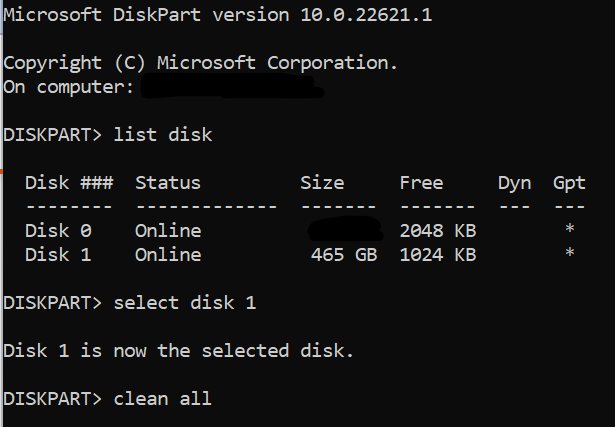This screenshot has height=427, width=615.
Task: Click the "Disk 1 is now the selected disk" message
Action: tap(178, 351)
